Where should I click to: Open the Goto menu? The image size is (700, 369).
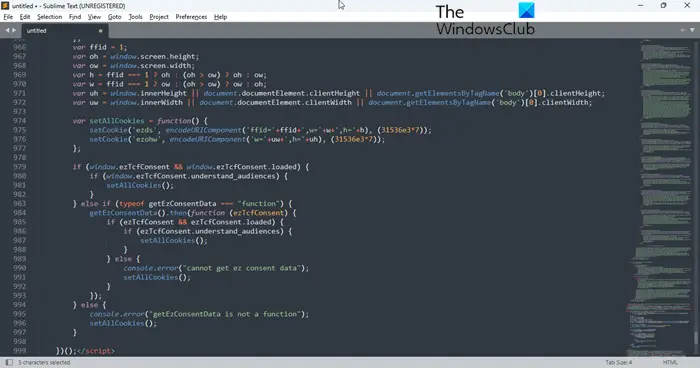coord(115,17)
